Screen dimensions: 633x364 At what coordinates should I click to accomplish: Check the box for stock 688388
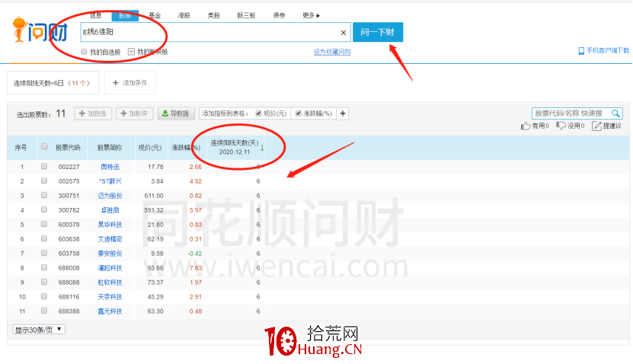click(x=44, y=311)
